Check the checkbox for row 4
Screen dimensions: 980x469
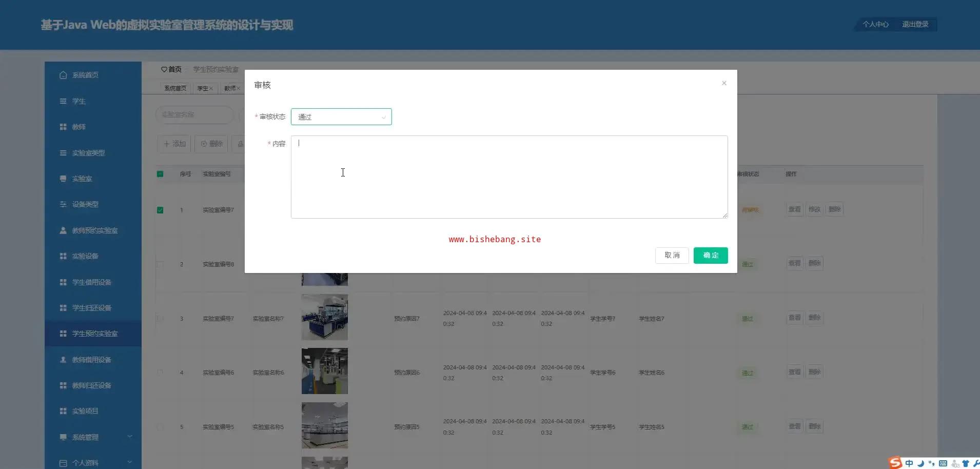point(160,373)
